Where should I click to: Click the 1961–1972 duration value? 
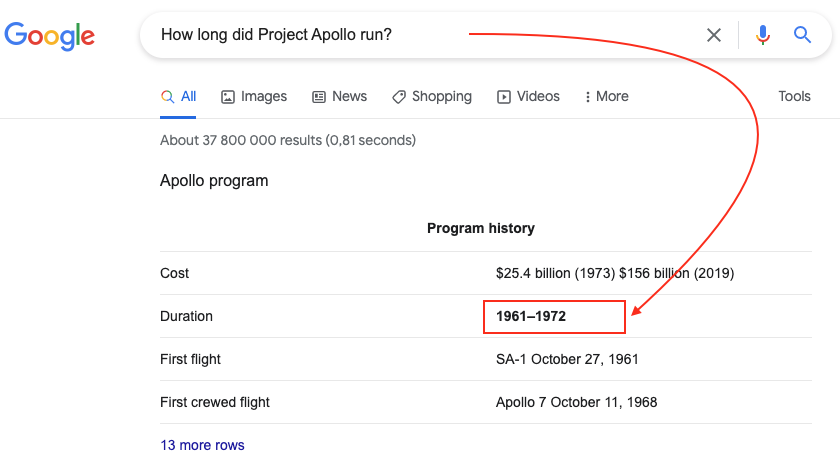pyautogui.click(x=531, y=316)
